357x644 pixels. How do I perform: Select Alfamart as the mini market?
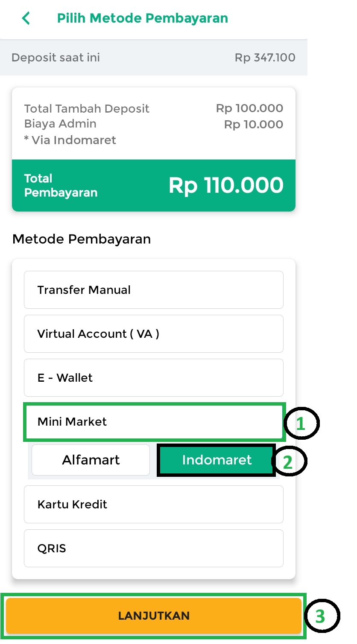click(91, 460)
